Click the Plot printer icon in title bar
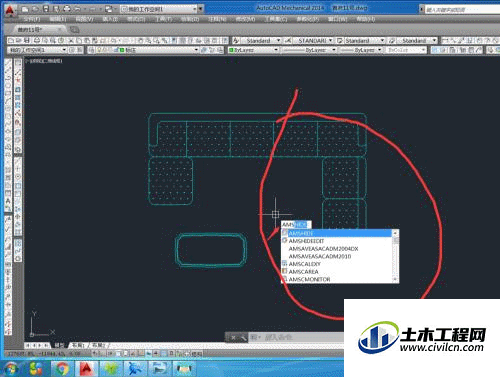 tap(67, 9)
